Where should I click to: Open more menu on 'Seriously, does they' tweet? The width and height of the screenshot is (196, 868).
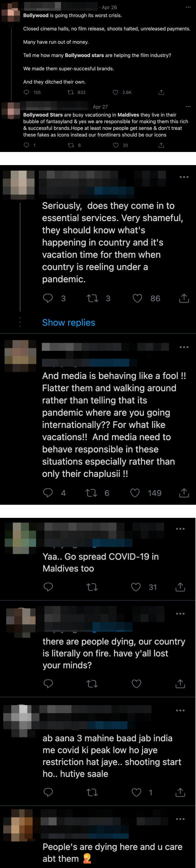pyautogui.click(x=184, y=177)
